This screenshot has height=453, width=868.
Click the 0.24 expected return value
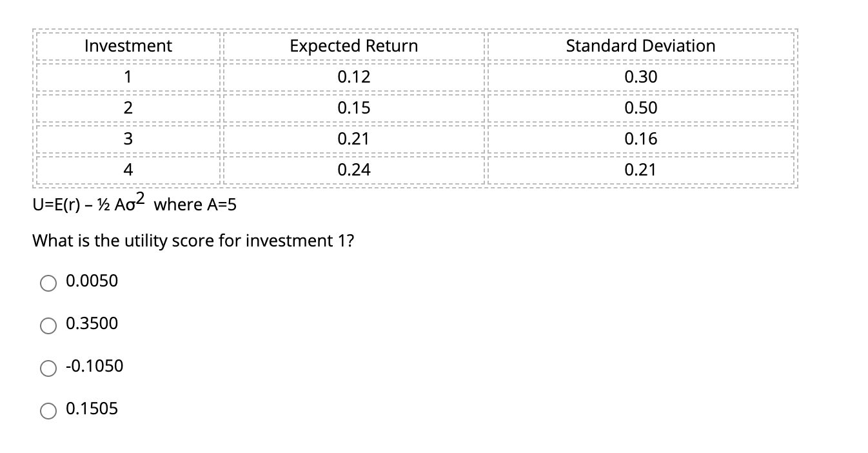point(353,169)
